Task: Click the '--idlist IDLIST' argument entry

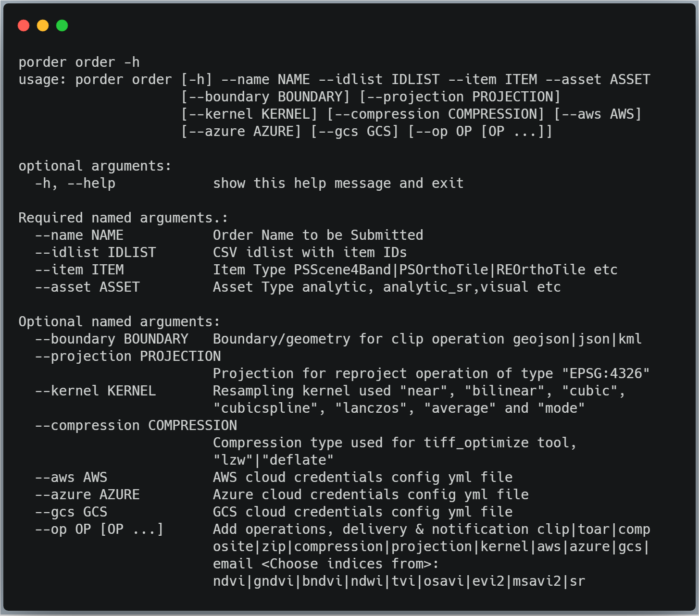Action: [95, 253]
